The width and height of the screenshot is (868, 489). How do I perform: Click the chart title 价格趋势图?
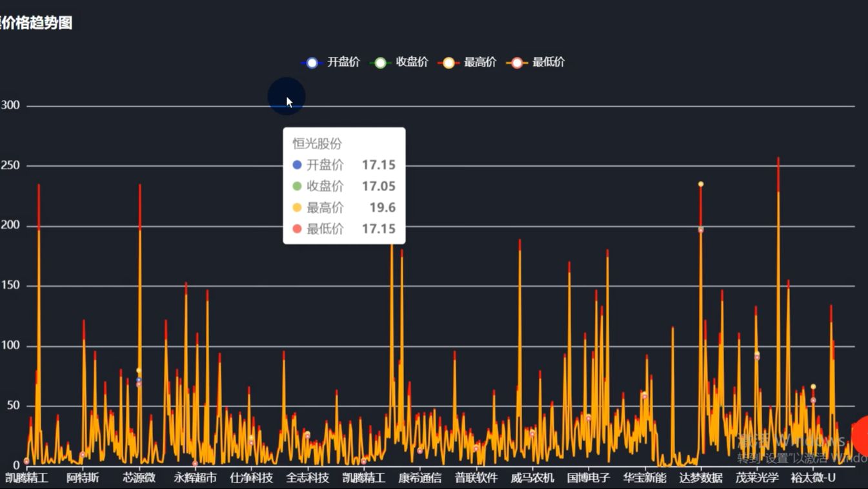click(x=35, y=23)
